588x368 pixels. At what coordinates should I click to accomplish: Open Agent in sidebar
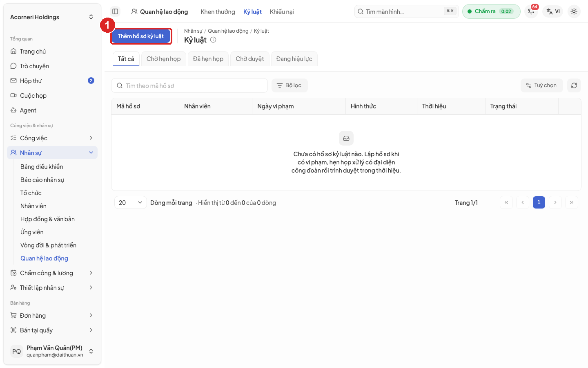52,110
